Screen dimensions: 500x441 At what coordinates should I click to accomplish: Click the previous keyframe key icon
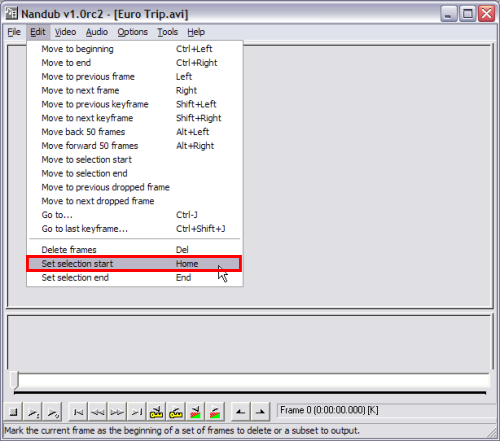156,412
